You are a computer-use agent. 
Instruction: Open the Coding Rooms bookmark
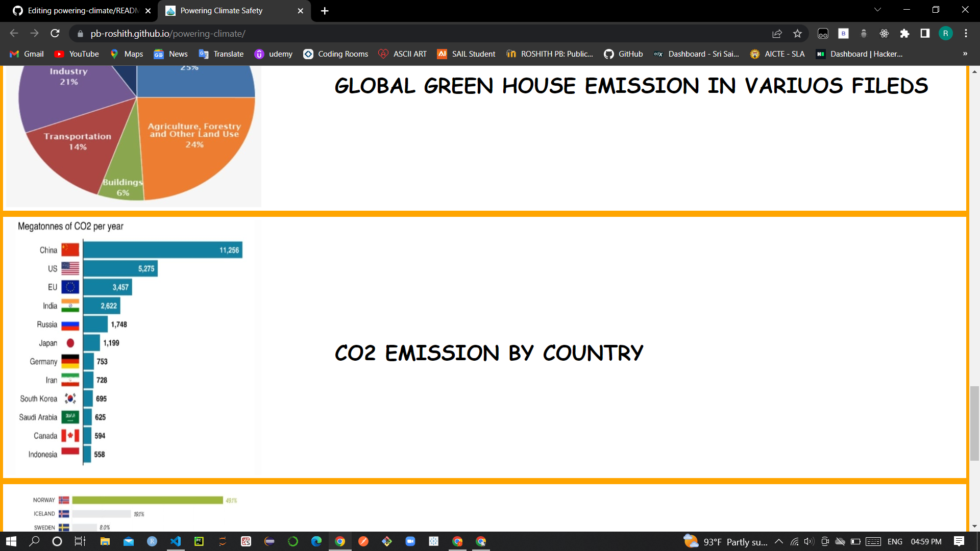click(335, 54)
